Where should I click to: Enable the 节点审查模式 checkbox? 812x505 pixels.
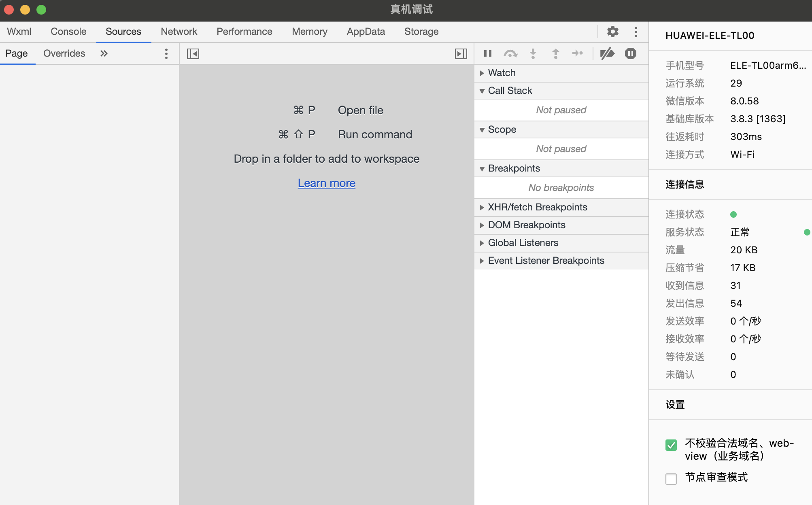(x=671, y=479)
